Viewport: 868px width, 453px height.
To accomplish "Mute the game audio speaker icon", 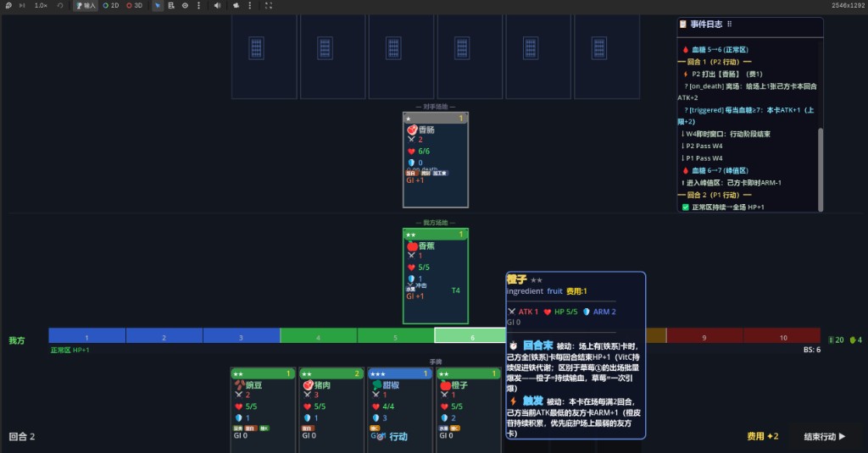I will tap(217, 6).
